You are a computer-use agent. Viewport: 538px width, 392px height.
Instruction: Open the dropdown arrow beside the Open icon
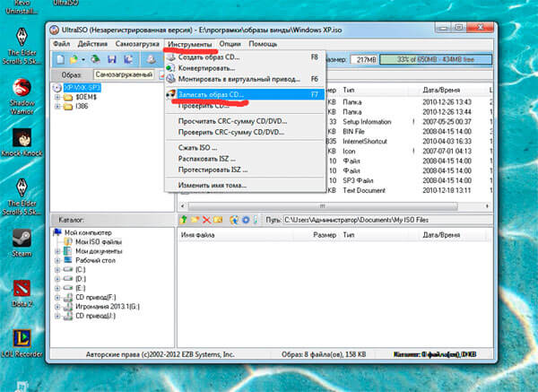[x=83, y=60]
